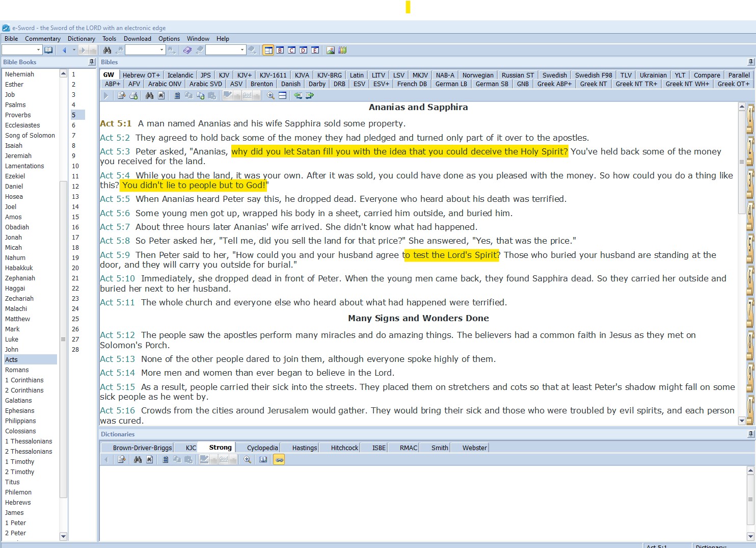756x548 pixels.
Task: Click the purple Bible book icon
Action: click(x=187, y=50)
